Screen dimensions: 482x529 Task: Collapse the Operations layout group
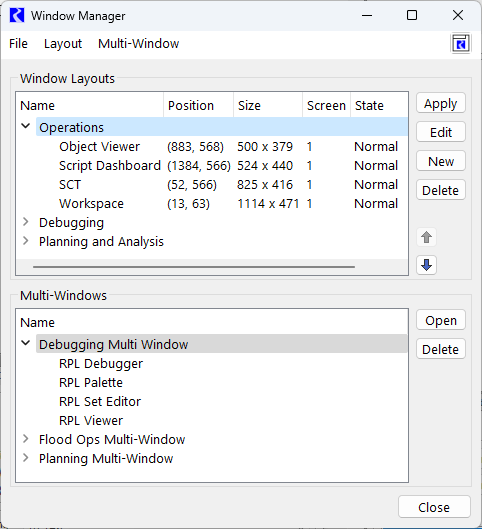click(x=26, y=127)
